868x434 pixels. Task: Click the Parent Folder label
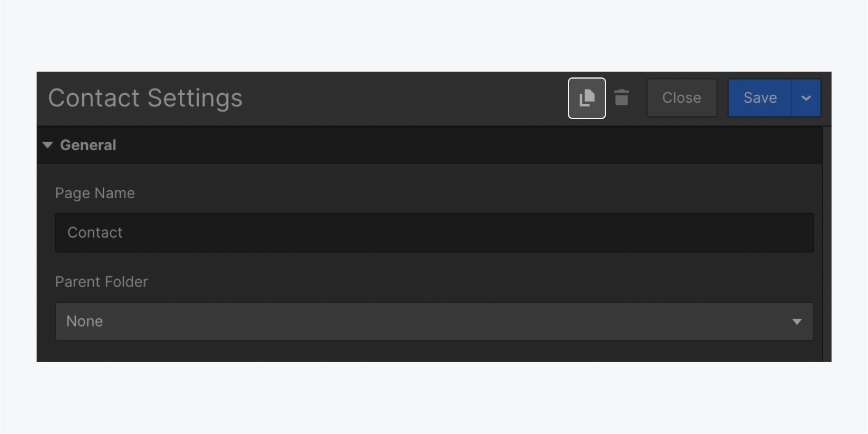101,282
